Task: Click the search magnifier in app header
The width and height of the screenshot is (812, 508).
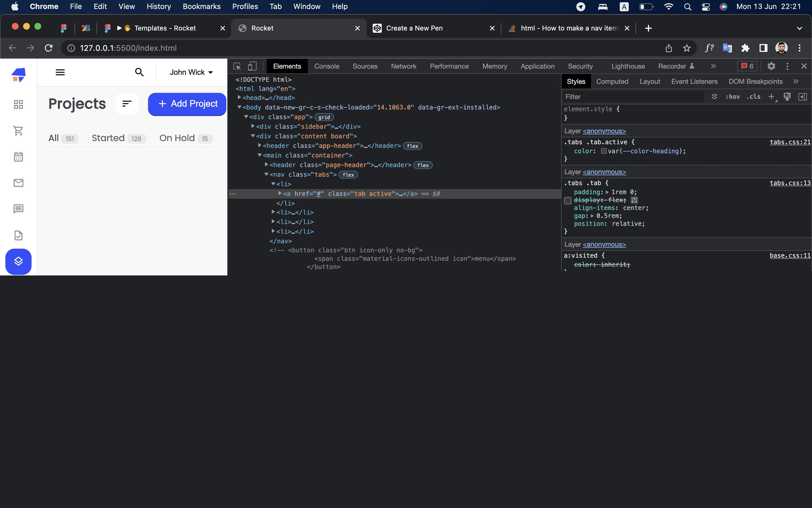Action: point(139,72)
